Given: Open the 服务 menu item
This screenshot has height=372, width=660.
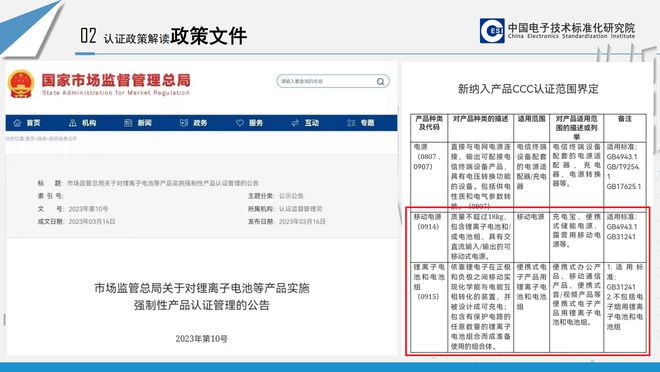Looking at the screenshot, I should (255, 123).
